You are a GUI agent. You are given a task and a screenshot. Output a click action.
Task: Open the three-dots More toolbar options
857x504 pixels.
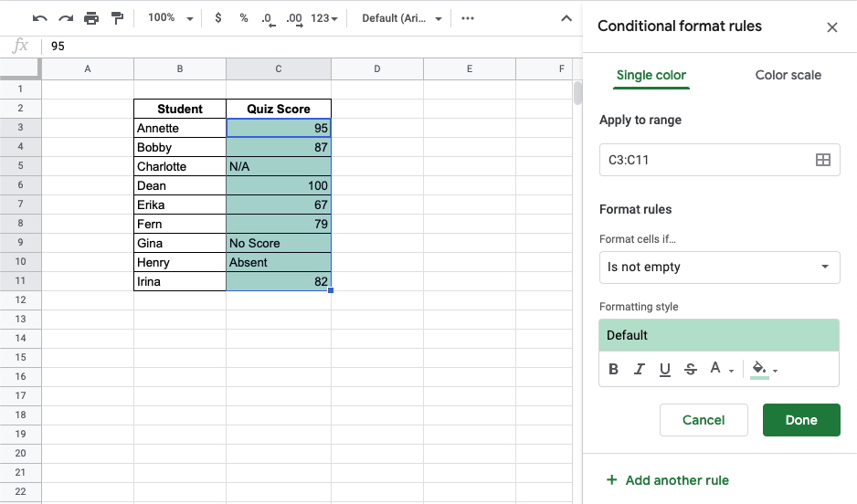467,18
